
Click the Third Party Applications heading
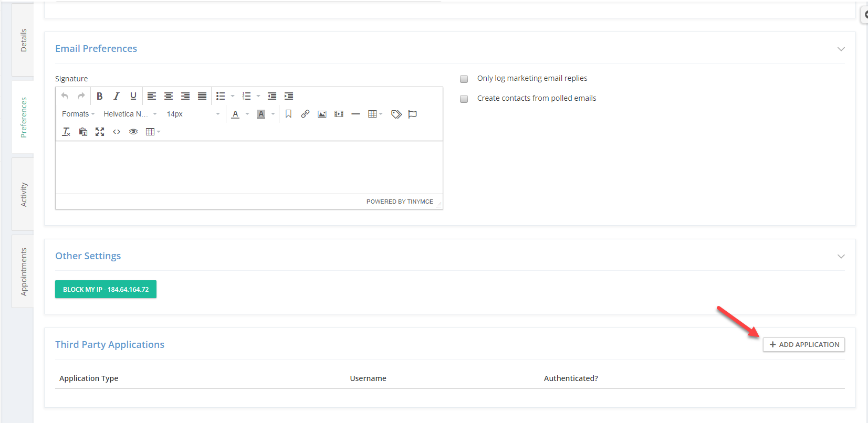[110, 344]
